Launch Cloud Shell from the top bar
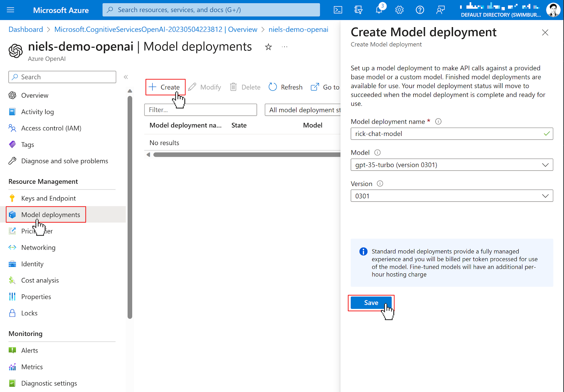The height and width of the screenshot is (392, 564). (338, 10)
